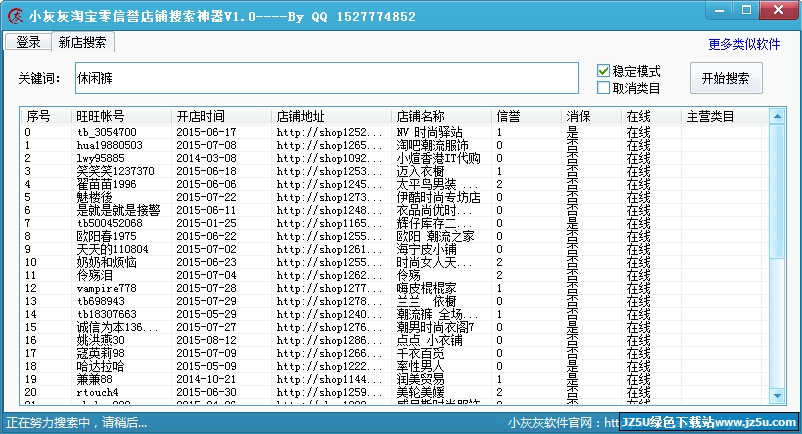Viewport: 802px width, 434px height.
Task: Click account 姚洪燕30
Action: point(100,340)
